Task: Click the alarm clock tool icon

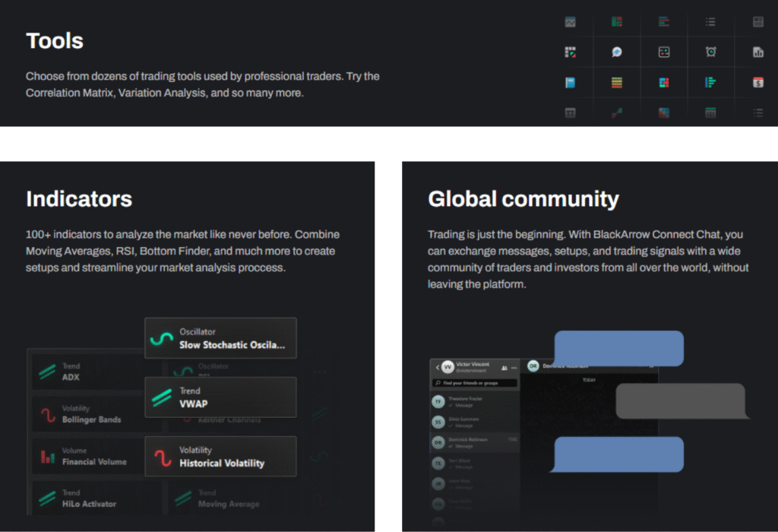Action: pyautogui.click(x=710, y=52)
